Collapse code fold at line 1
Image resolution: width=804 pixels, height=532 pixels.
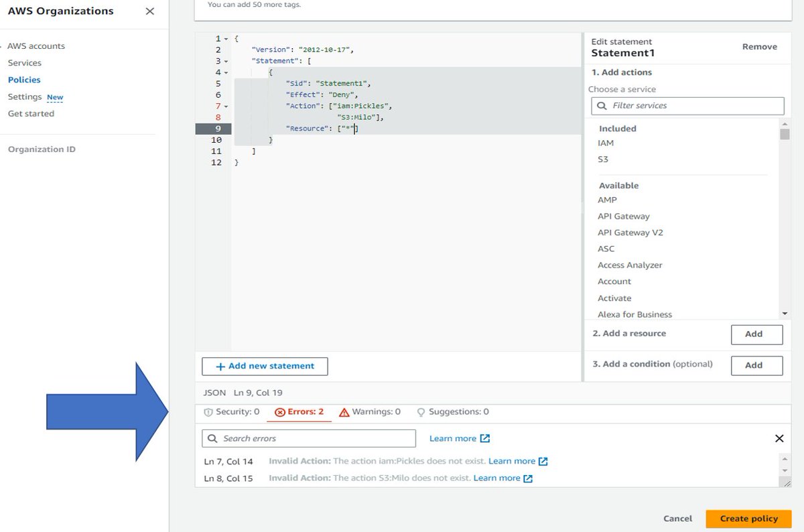(226, 39)
